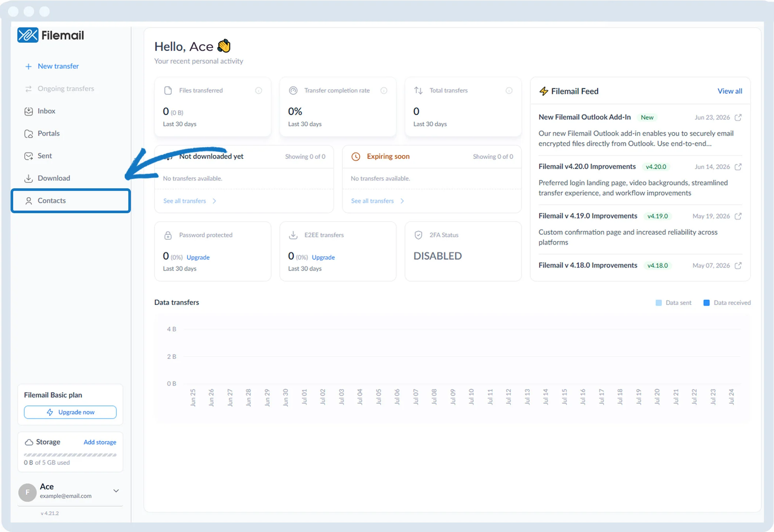This screenshot has width=774, height=532.
Task: Open Filemail v 4.18.0 Improvements post title
Action: (x=588, y=265)
